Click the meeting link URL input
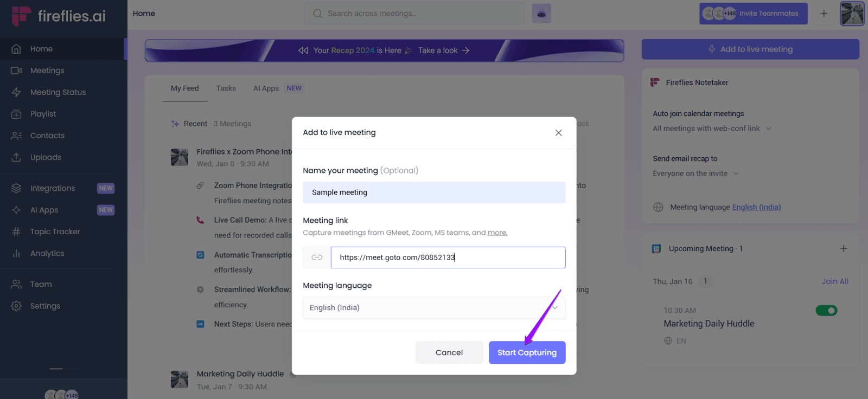This screenshot has height=399, width=868. tap(448, 258)
